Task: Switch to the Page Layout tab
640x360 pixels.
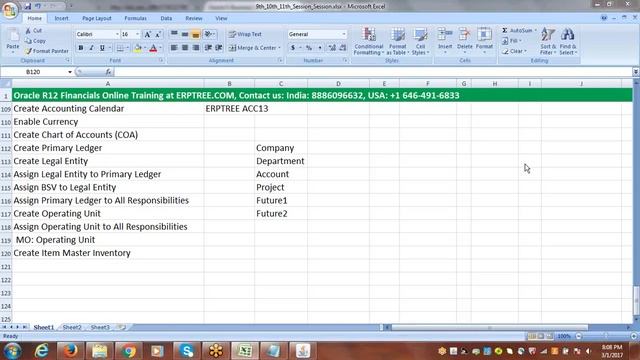Action: tap(97, 18)
